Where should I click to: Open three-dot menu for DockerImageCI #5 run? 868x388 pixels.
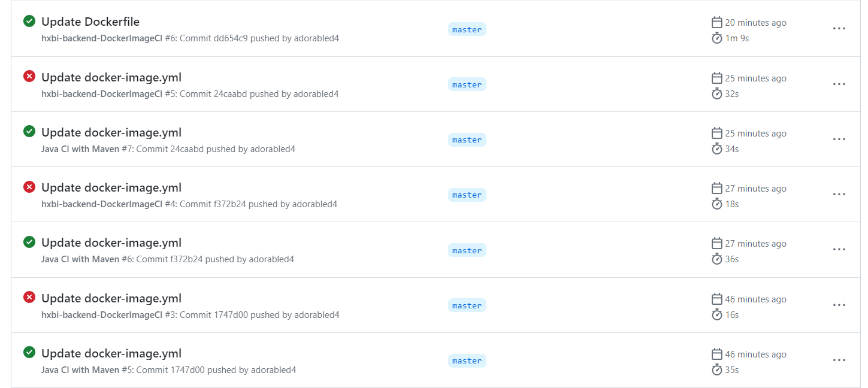839,84
